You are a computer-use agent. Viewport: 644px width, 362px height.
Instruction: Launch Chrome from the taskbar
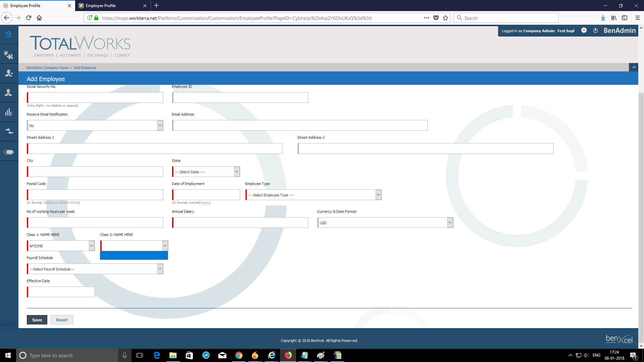coord(239,355)
